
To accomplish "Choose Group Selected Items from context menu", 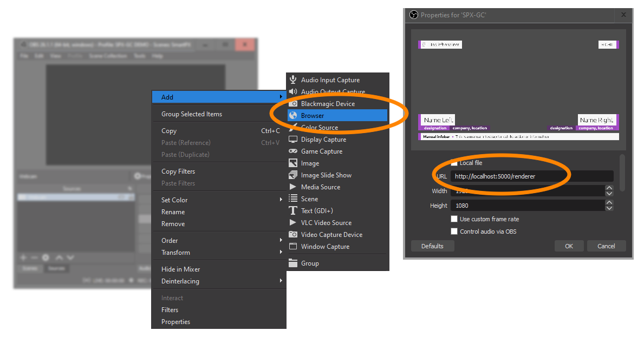I will (218, 114).
